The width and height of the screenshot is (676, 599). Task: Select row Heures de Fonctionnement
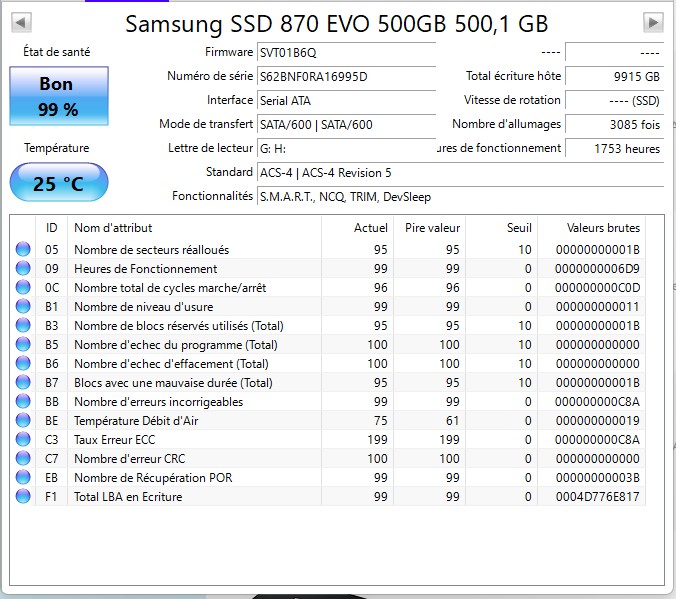328,268
